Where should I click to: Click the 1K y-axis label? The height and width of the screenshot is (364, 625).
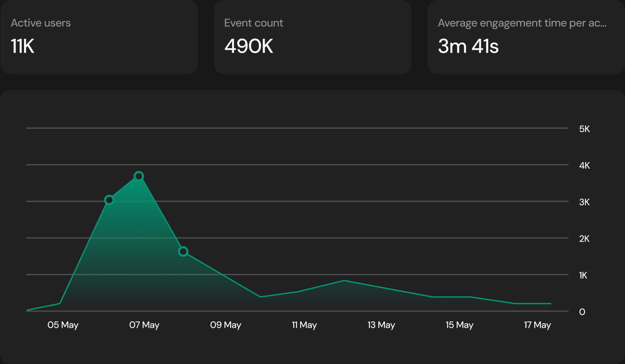pos(583,275)
